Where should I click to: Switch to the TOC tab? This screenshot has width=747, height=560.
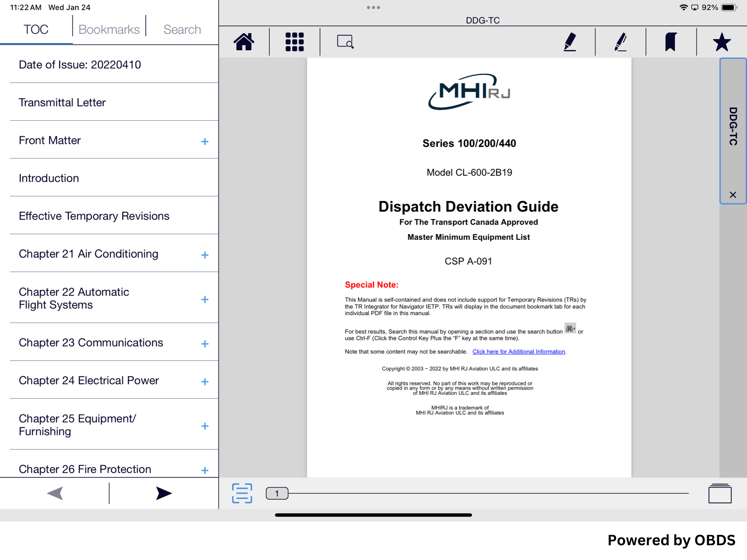pos(36,29)
